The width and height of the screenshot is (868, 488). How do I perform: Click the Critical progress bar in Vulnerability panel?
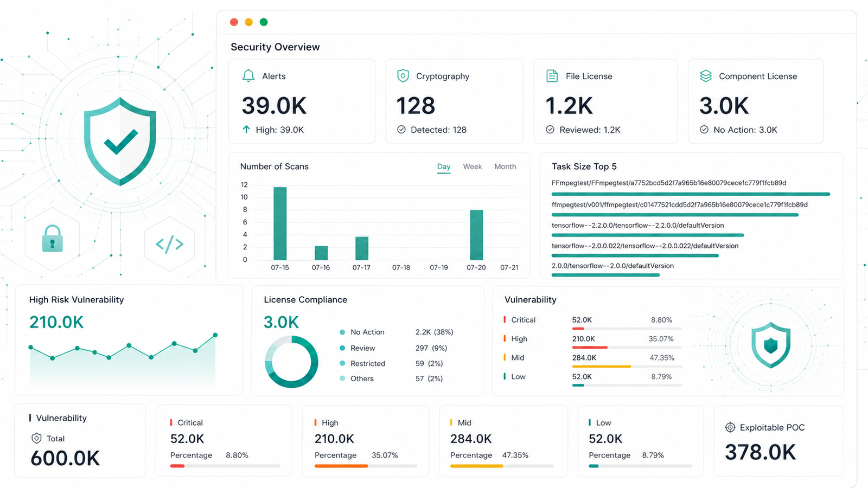pyautogui.click(x=627, y=329)
